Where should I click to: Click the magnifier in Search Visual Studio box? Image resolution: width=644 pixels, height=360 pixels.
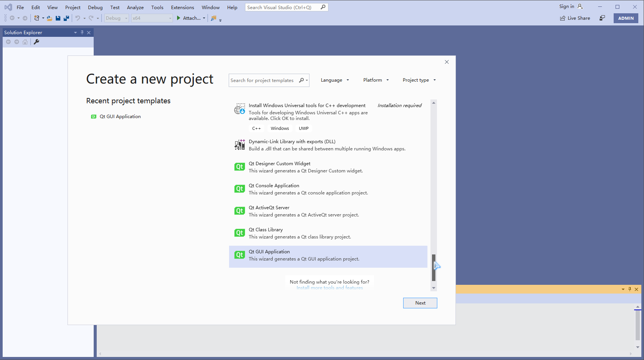point(323,7)
